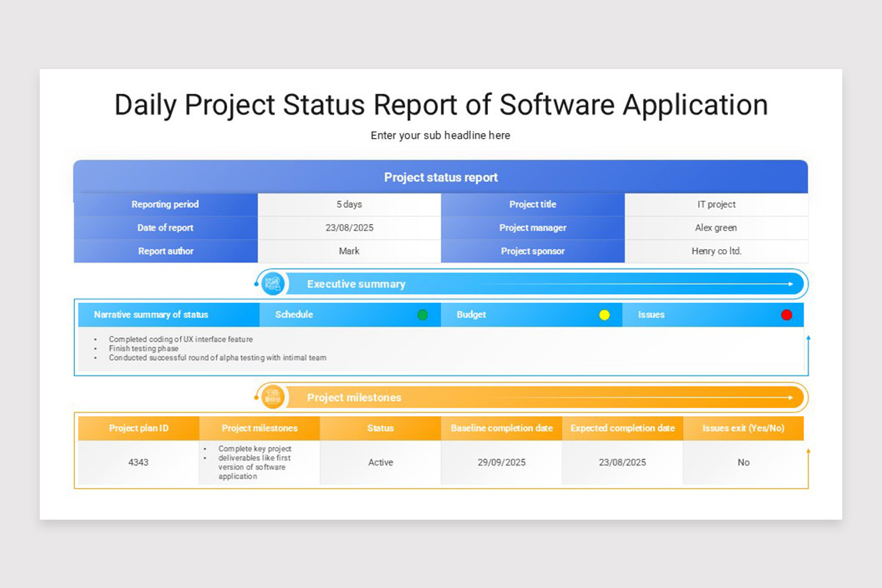Click the connector dot left of Project milestones
This screenshot has width=882, height=588.
(255, 397)
